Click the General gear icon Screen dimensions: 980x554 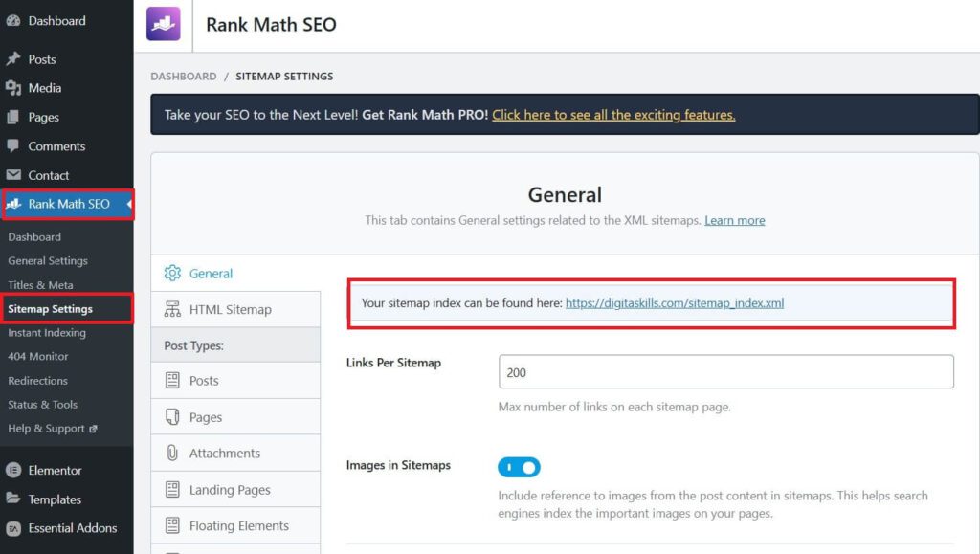[172, 273]
